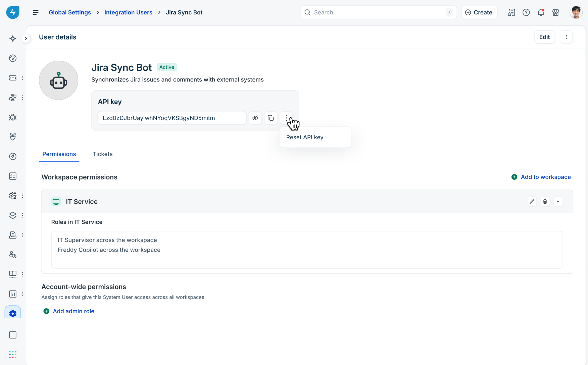Click Add admin role link
This screenshot has width=588, height=365.
(69, 311)
